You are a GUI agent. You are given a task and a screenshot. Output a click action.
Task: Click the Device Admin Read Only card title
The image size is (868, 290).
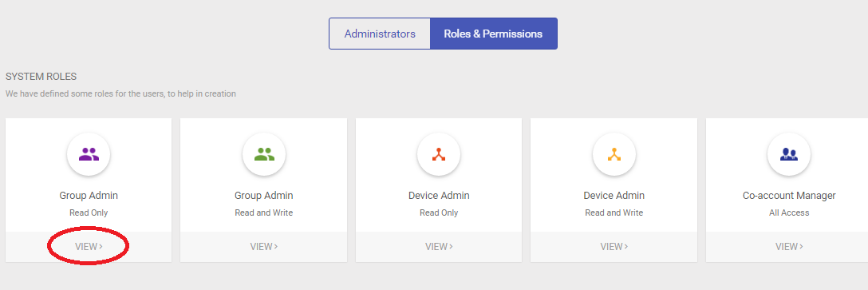click(439, 196)
